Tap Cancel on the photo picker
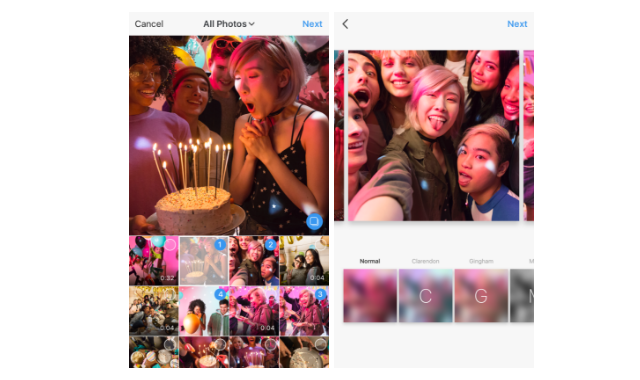This screenshot has width=640, height=380. point(149,24)
